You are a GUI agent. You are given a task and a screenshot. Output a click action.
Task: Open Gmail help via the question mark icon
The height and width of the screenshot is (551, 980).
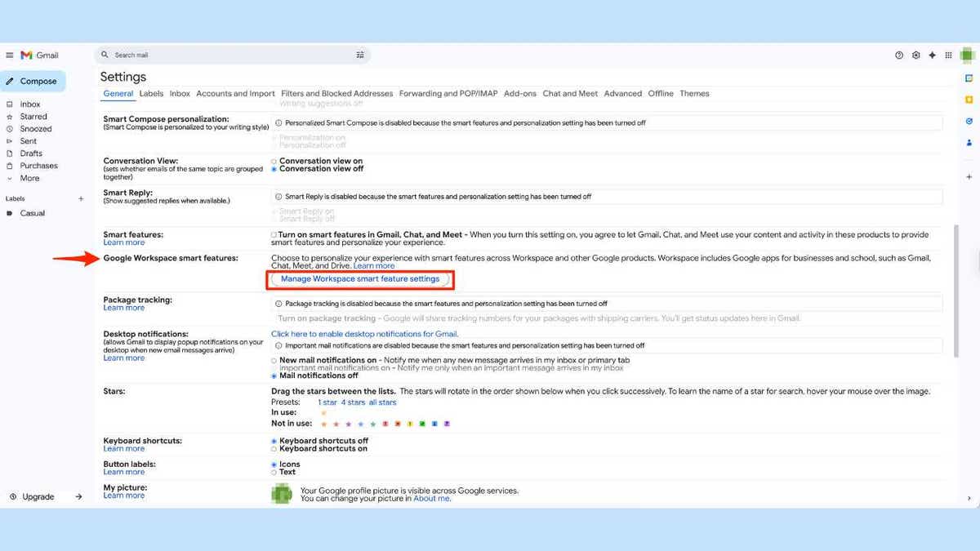tap(899, 55)
